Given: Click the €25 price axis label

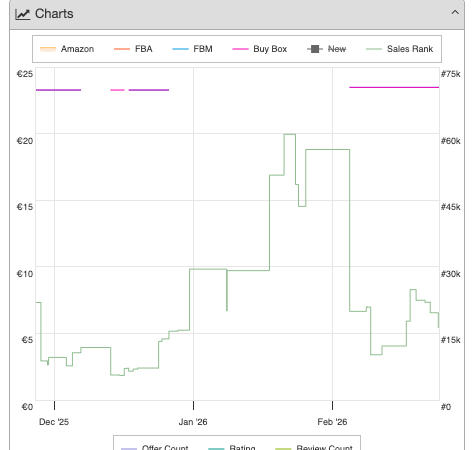Looking at the screenshot, I should 25,74.
